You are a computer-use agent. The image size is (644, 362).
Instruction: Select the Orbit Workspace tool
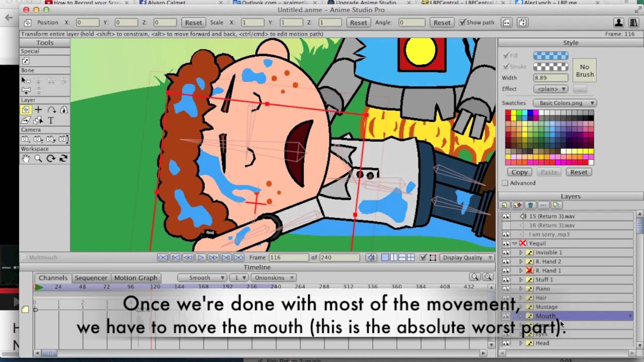pyautogui.click(x=63, y=158)
